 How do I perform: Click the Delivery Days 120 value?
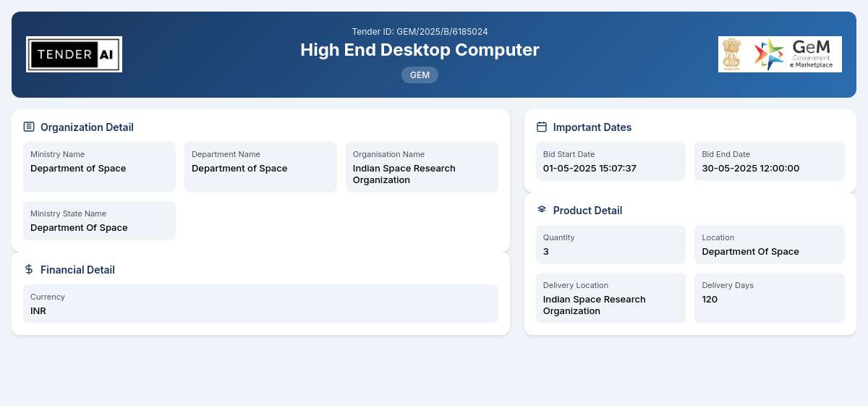click(710, 300)
